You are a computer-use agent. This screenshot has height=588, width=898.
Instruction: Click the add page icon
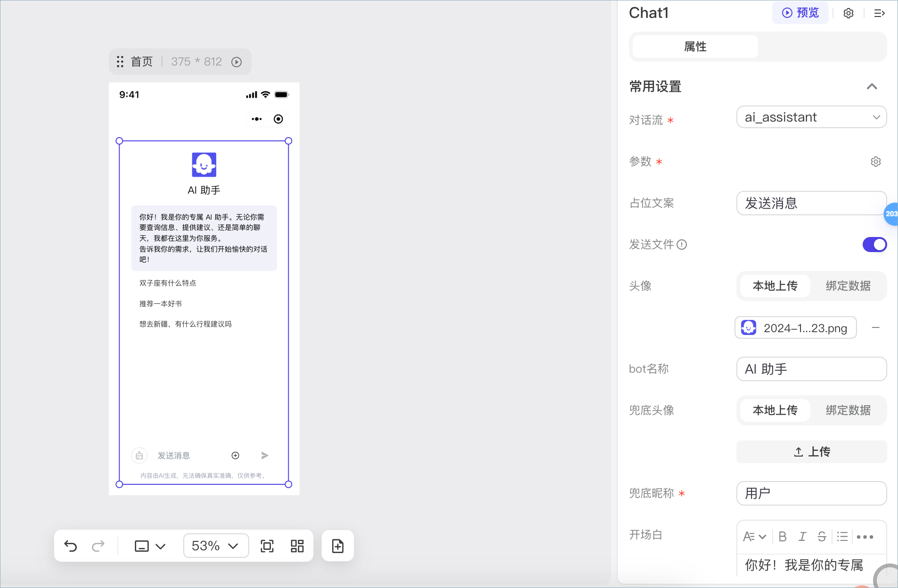point(338,546)
